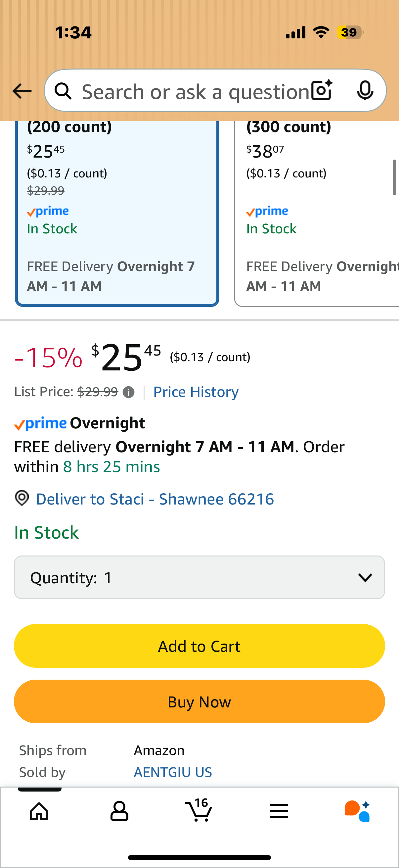
Task: Tap the delivery location pin icon
Action: click(22, 498)
